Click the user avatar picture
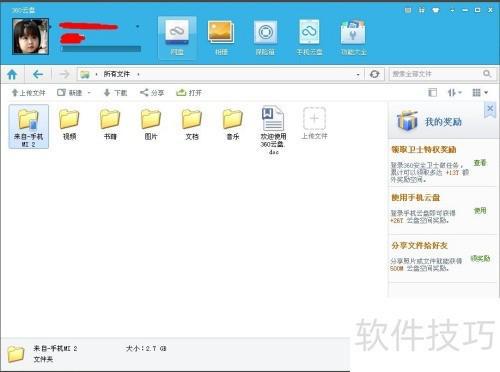 [30, 36]
